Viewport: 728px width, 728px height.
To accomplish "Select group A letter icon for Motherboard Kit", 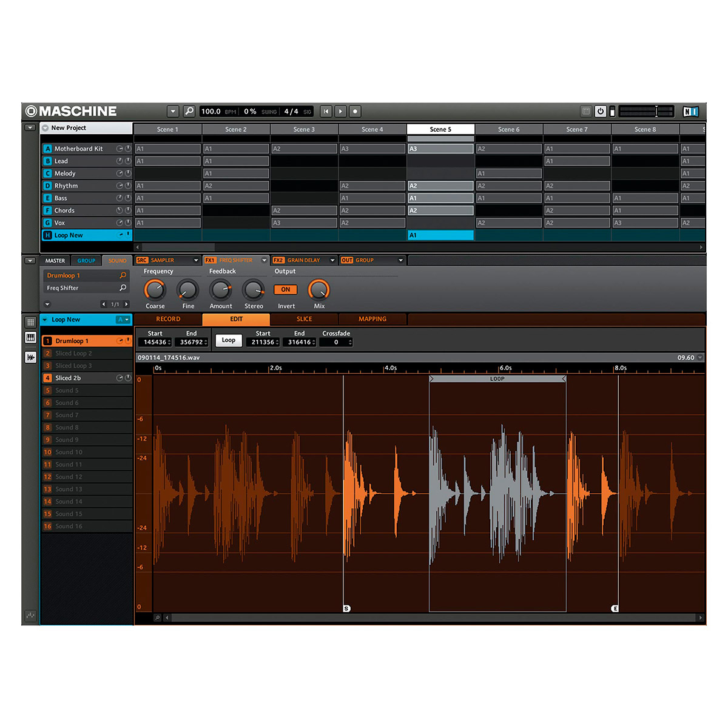I will point(47,149).
